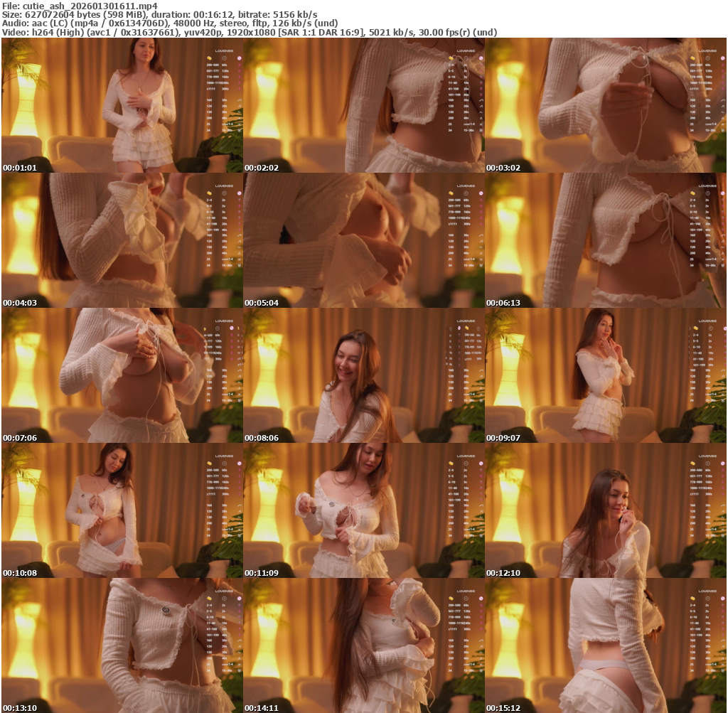Select the thumbnail timestamped 00:06:13
Image resolution: width=728 pixels, height=713 pixels.
point(605,240)
